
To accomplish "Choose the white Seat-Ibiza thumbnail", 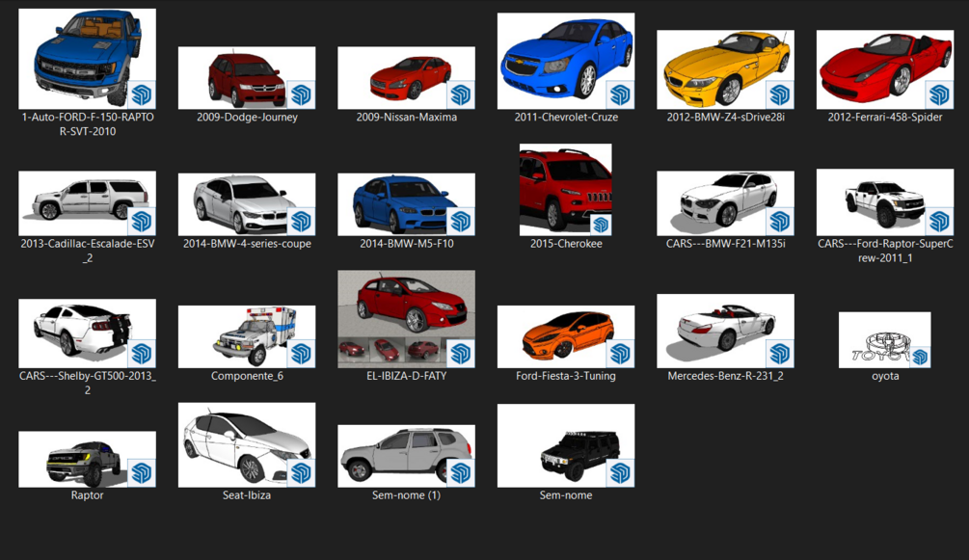I will coord(247,445).
